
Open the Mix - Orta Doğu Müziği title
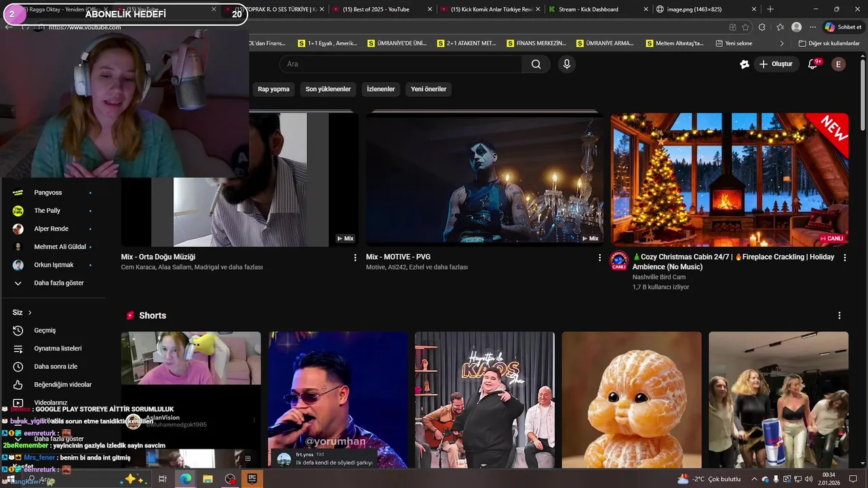pyautogui.click(x=158, y=257)
